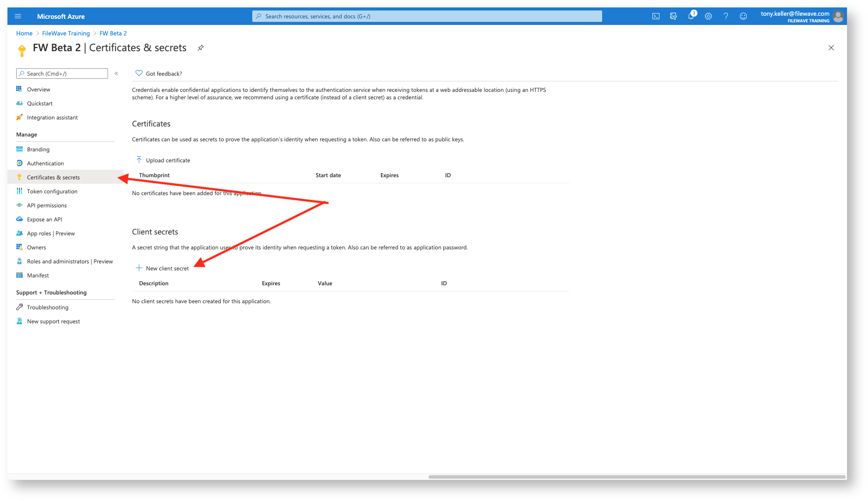Viewport: 868px width, 501px height.
Task: Click the FileWave Training breadcrumb
Action: point(66,33)
